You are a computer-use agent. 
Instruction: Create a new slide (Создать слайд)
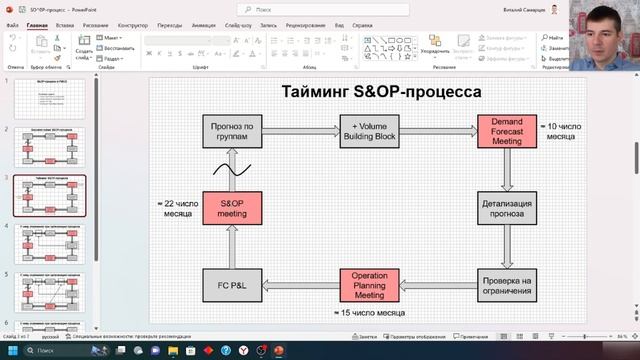tap(84, 48)
